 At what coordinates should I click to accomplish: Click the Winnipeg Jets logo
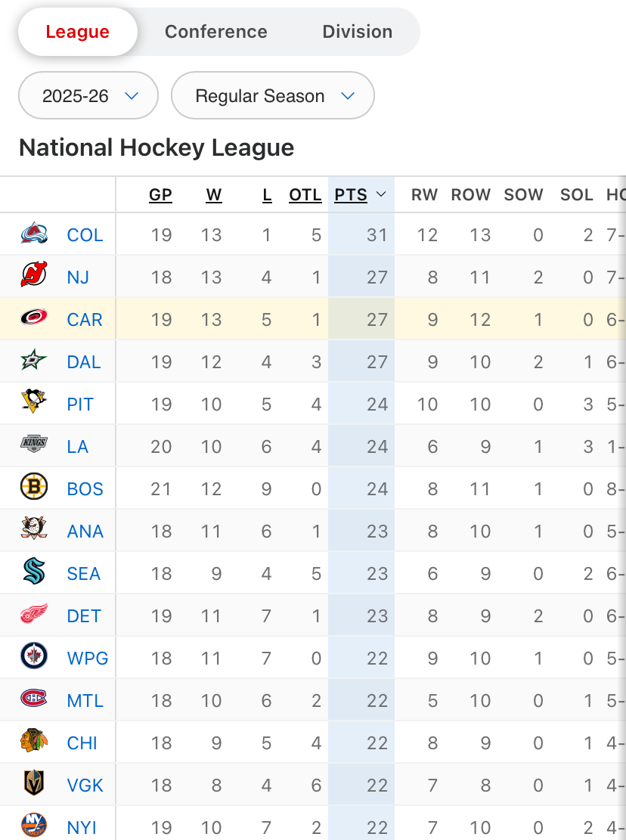point(34,658)
